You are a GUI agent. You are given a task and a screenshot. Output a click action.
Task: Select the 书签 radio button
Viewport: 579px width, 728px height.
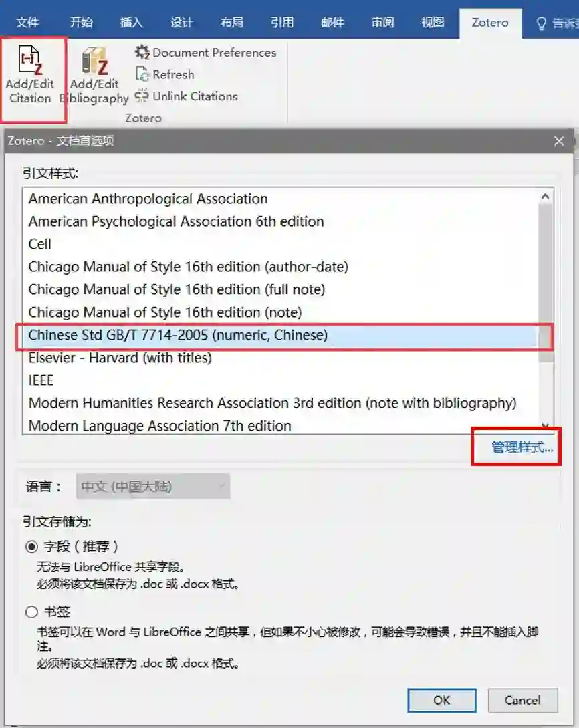click(x=31, y=612)
